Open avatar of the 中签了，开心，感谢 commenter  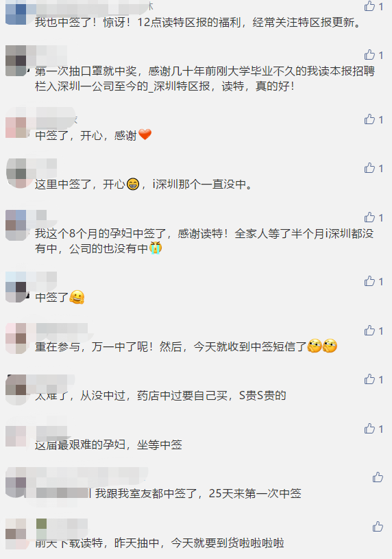pos(16,128)
